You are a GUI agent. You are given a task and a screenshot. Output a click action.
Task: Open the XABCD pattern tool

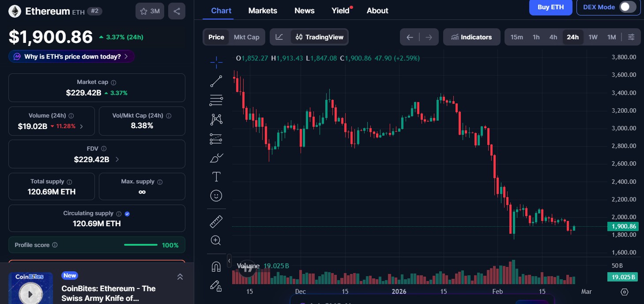pyautogui.click(x=216, y=119)
